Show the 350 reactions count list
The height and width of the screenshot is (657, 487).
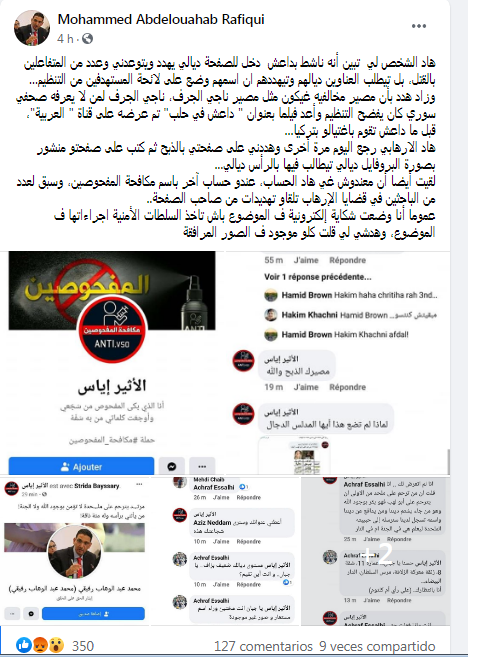pos(83,646)
